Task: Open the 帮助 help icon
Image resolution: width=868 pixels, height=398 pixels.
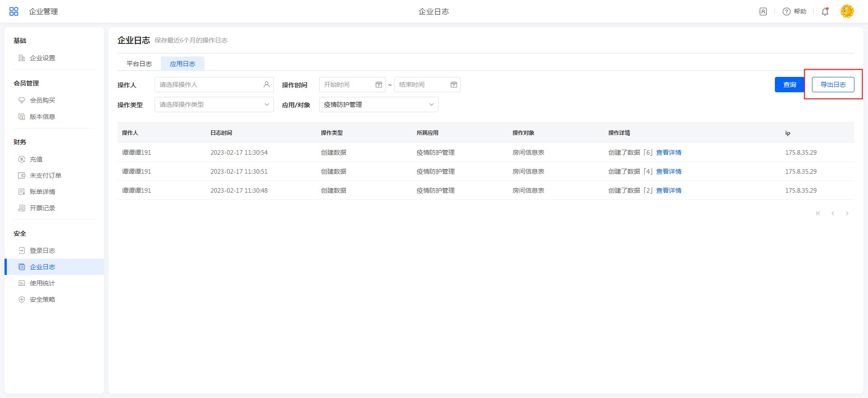Action: click(787, 11)
